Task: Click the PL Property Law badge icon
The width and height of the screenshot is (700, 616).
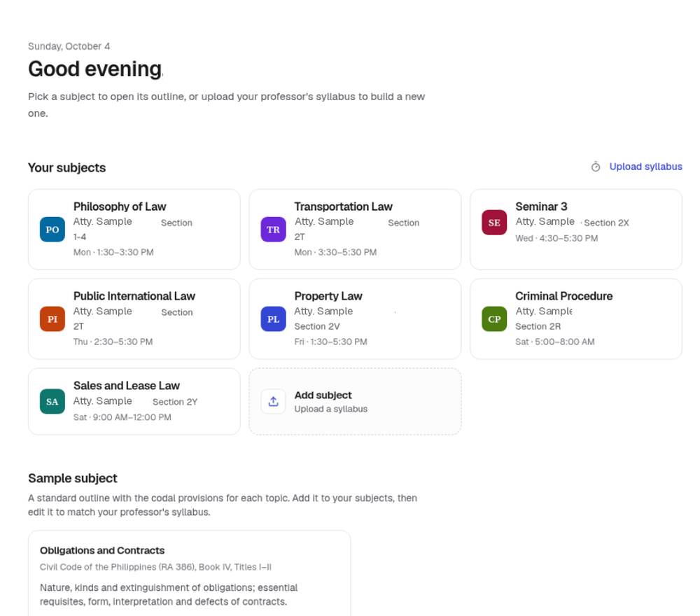Action: point(273,318)
